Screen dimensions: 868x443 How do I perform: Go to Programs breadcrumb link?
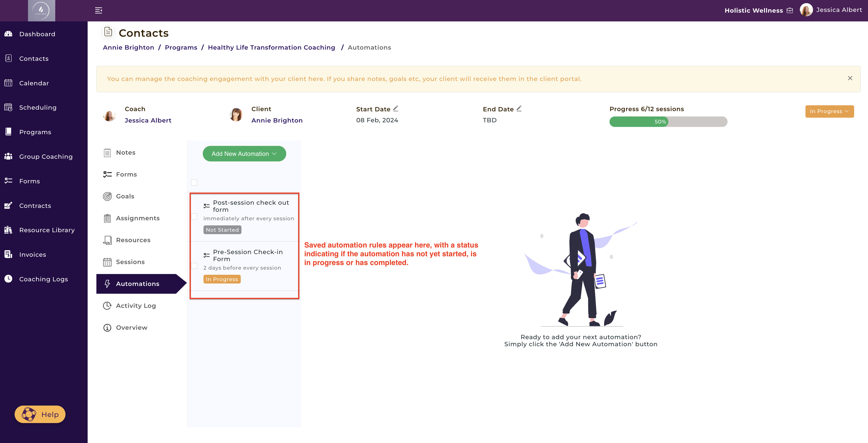point(181,47)
